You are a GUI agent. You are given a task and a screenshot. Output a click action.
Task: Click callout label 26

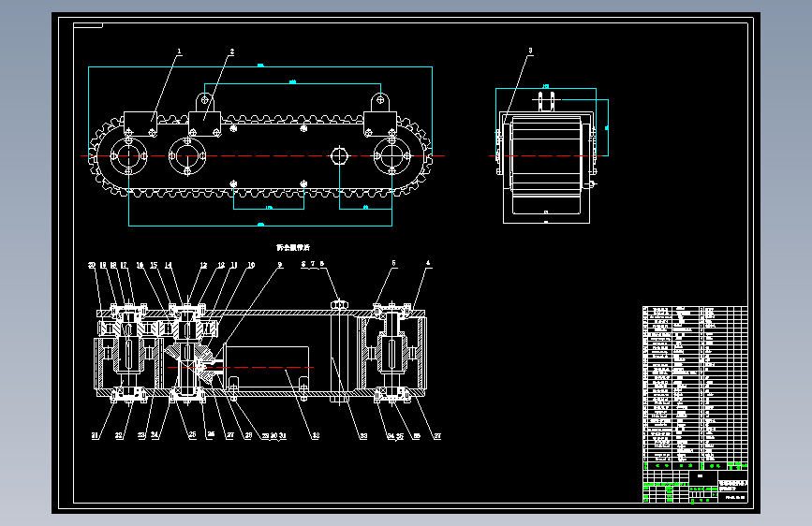(x=210, y=435)
